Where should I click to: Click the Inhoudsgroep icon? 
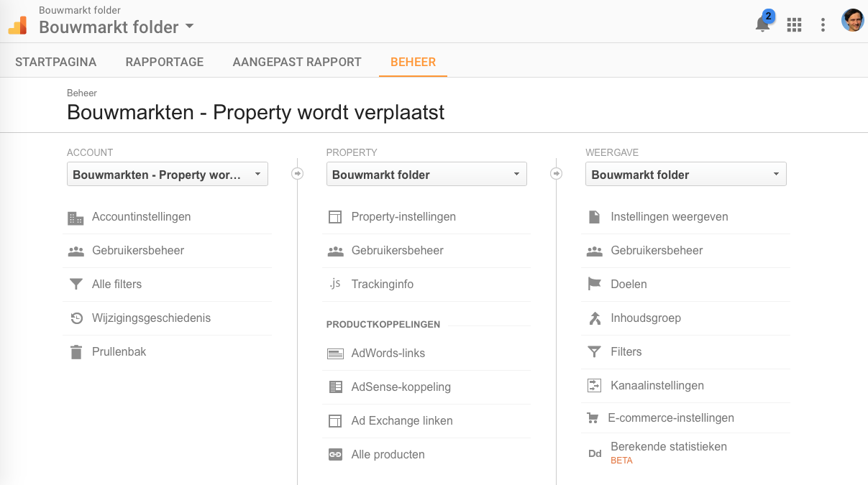pos(595,318)
